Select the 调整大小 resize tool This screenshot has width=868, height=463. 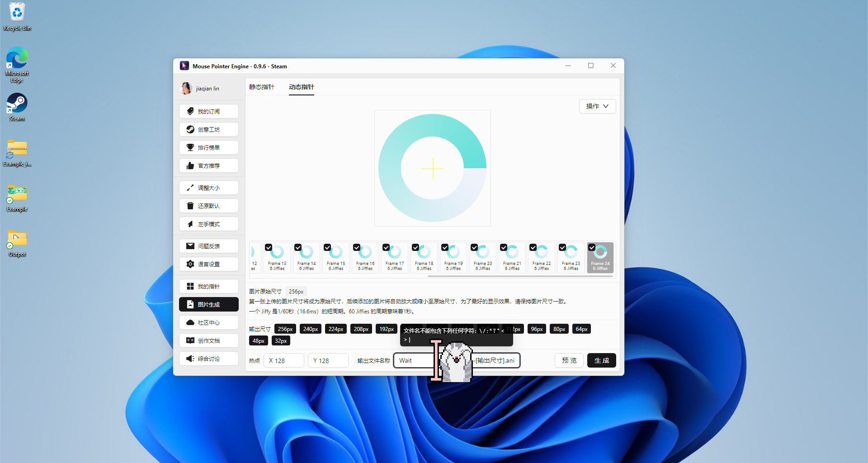[208, 188]
